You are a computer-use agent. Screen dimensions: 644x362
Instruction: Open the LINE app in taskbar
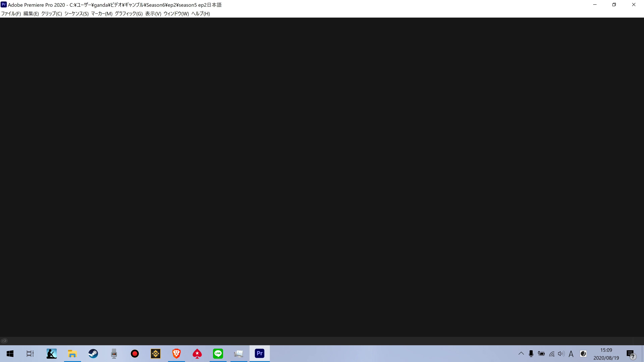coord(218,353)
